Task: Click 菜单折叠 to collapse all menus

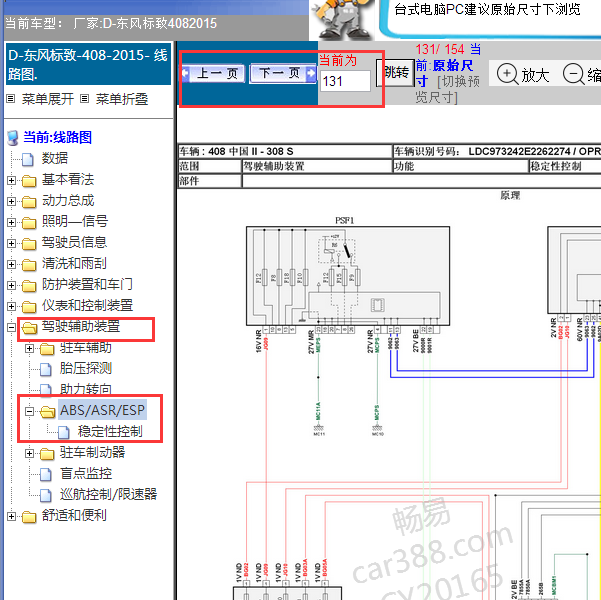Action: 122,99
